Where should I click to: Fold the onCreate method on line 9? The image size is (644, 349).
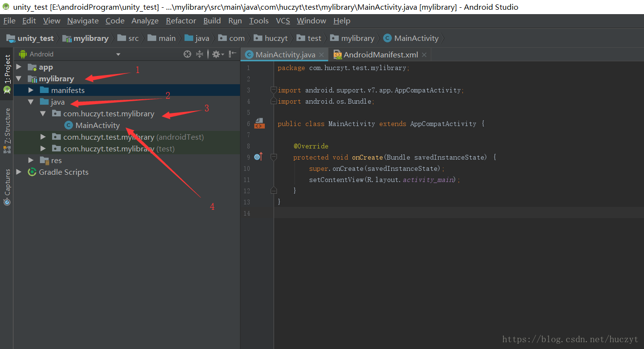(274, 157)
